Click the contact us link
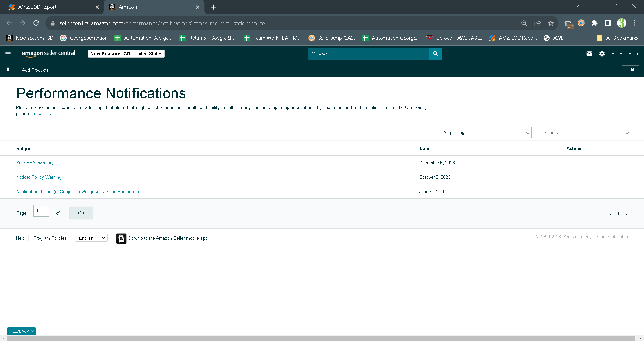644x341 pixels. 41,114
